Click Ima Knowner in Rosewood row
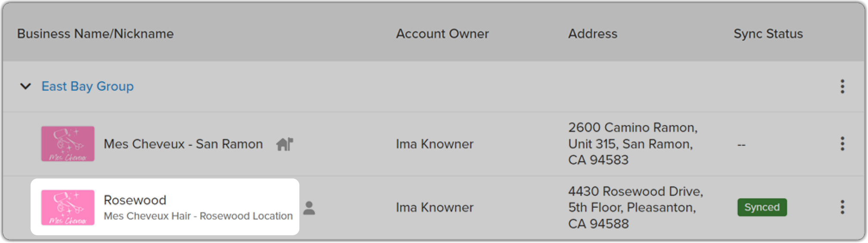Image resolution: width=868 pixels, height=243 pixels. pyautogui.click(x=434, y=208)
